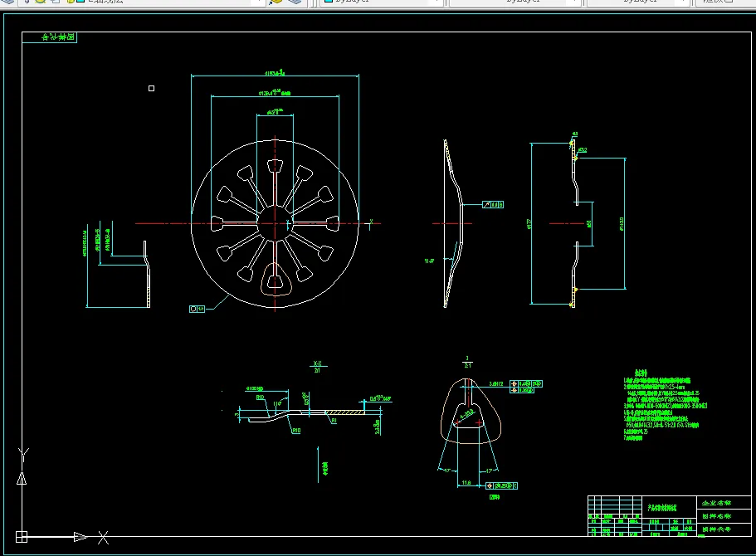Select the small square grip marker near top-left
Image resolution: width=756 pixels, height=556 pixels.
click(151, 88)
